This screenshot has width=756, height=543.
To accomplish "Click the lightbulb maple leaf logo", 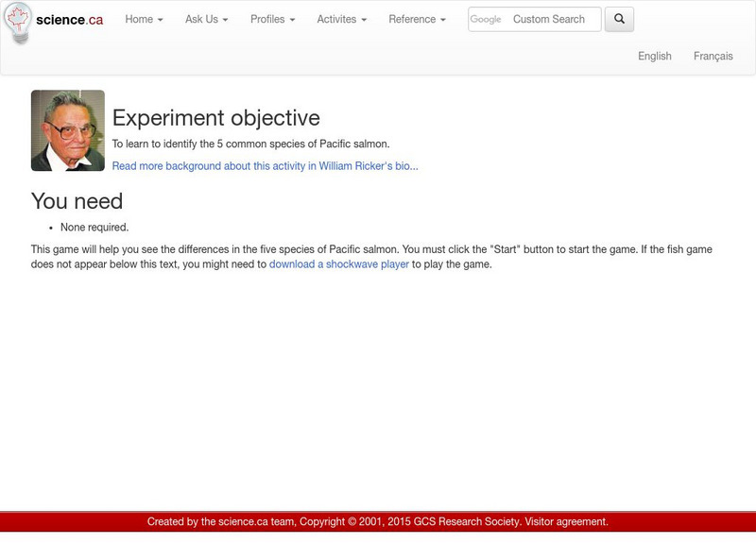I will pos(17,22).
